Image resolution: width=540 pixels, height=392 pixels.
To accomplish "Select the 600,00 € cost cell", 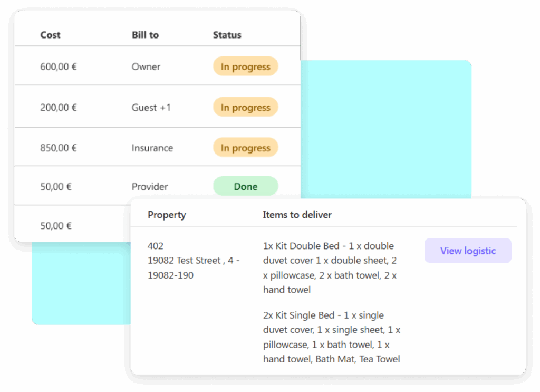I will click(x=59, y=67).
